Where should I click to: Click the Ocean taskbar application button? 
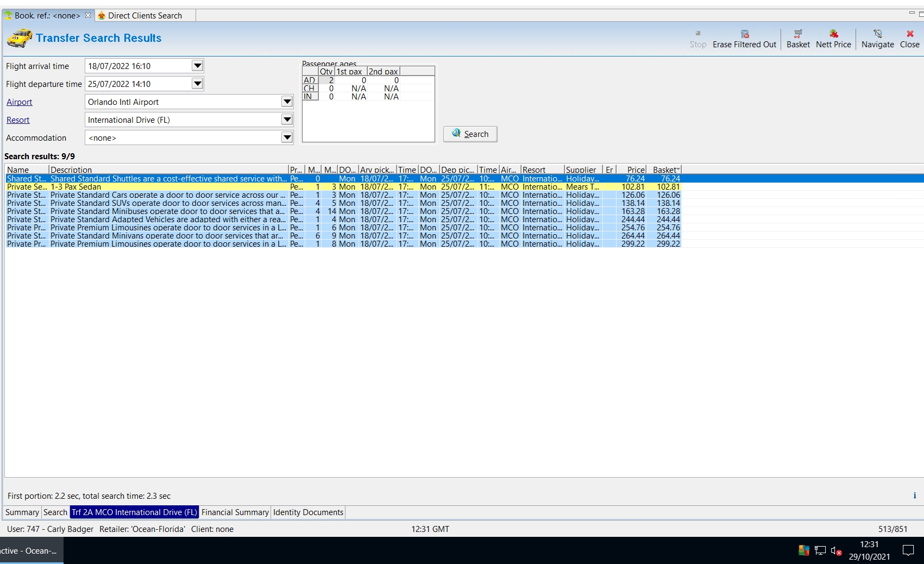(30, 550)
